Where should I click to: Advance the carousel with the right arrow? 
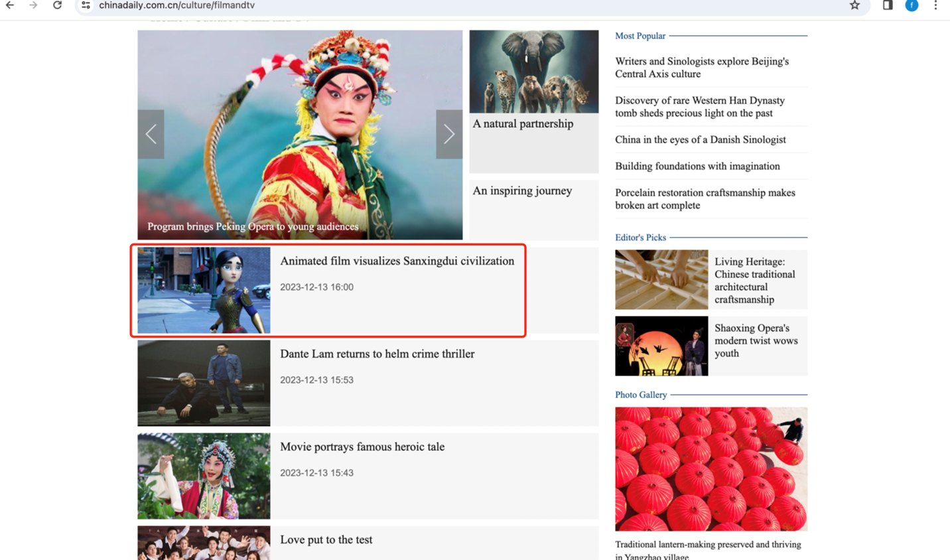(x=449, y=134)
